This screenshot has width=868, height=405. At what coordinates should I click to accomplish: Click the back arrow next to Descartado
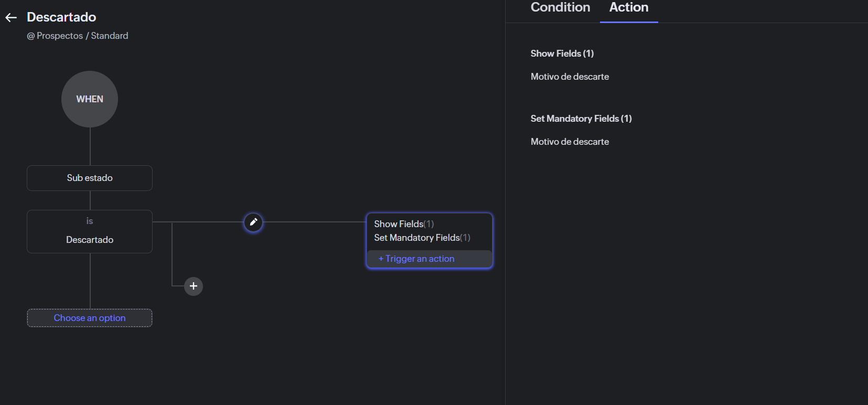[x=11, y=18]
